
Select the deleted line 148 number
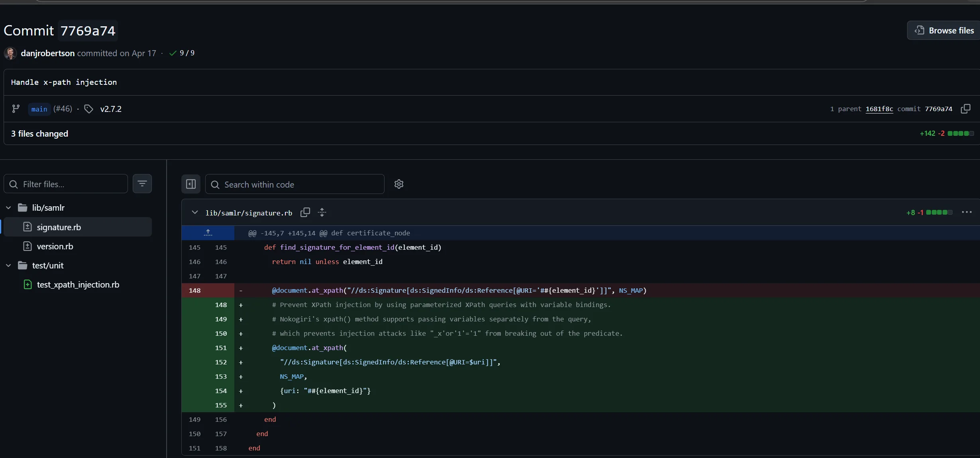194,290
